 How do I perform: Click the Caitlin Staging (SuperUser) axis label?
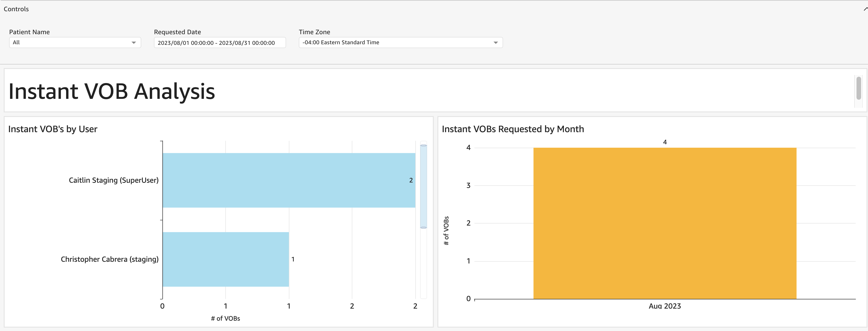tap(114, 180)
